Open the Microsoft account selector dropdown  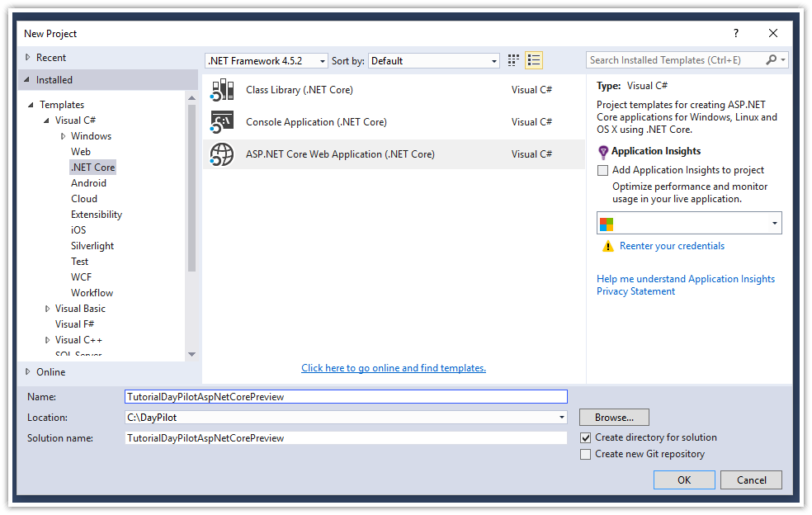pyautogui.click(x=775, y=224)
